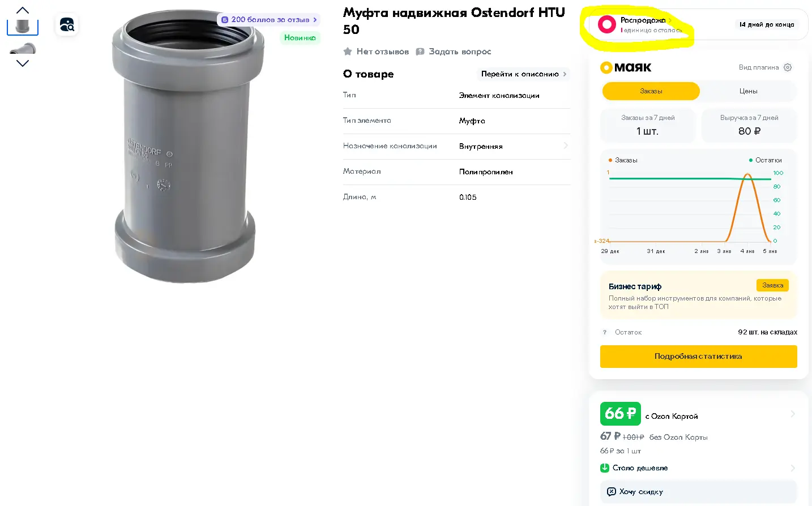This screenshot has width=812, height=506.
Task: Open the main coupling product photo
Action: (187, 147)
